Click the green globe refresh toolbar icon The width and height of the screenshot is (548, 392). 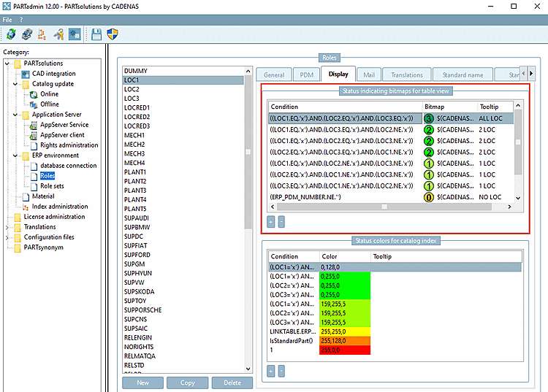[10, 34]
